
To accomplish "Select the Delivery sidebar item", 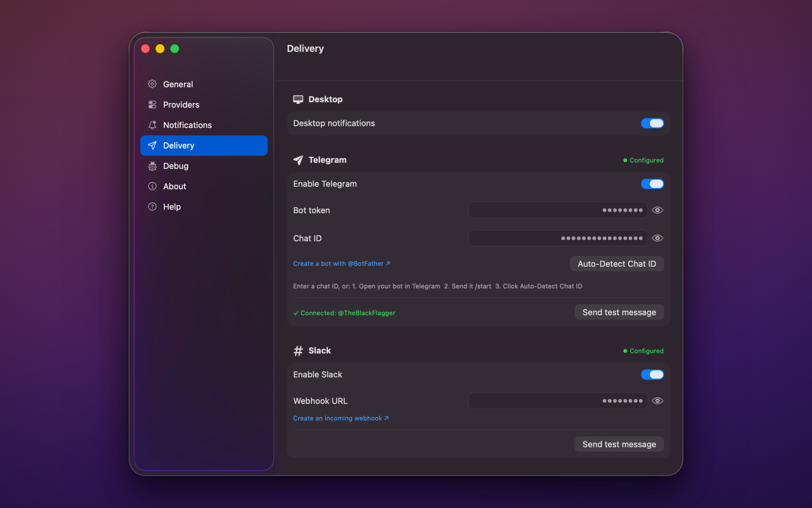I will click(x=204, y=145).
